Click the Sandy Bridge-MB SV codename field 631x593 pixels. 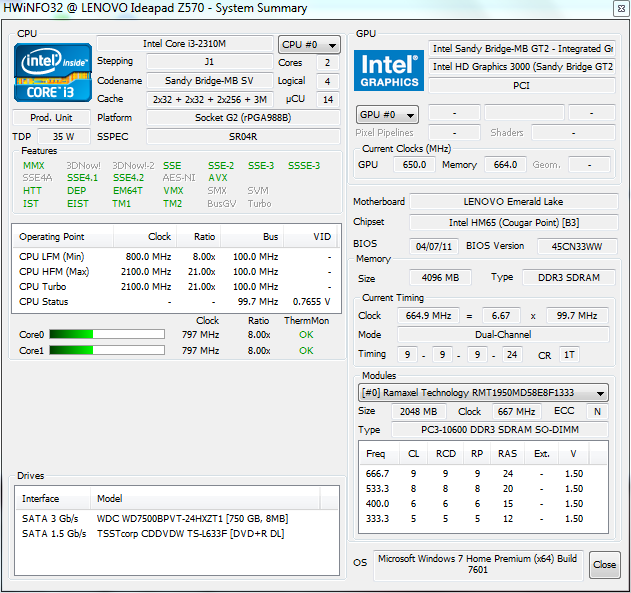click(x=210, y=81)
